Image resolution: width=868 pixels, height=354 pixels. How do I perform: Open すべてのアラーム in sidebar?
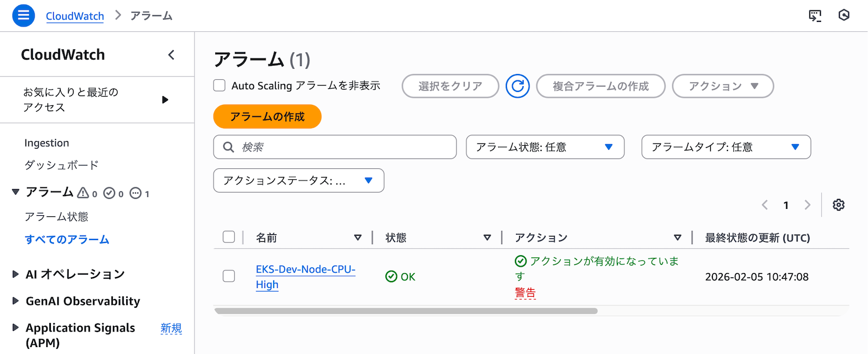[x=67, y=239]
